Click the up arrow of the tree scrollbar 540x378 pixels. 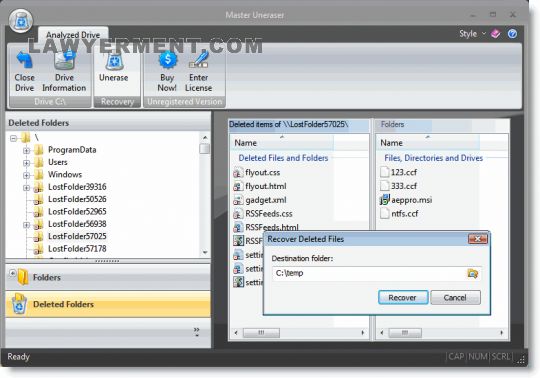205,138
